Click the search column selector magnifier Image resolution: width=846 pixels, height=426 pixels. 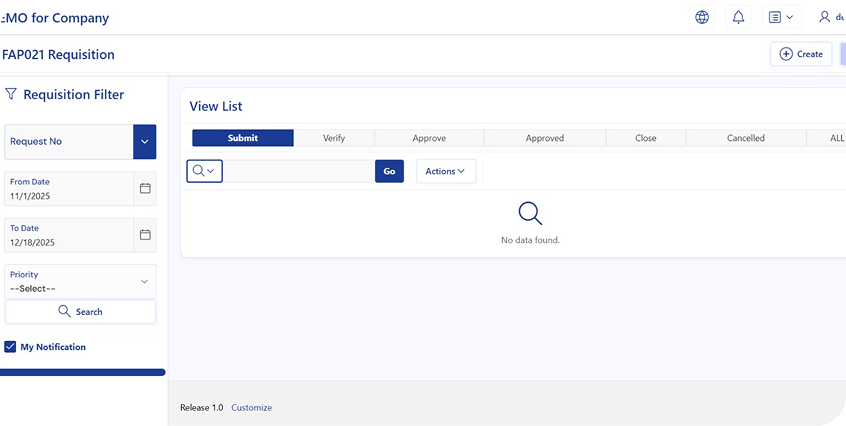(204, 171)
